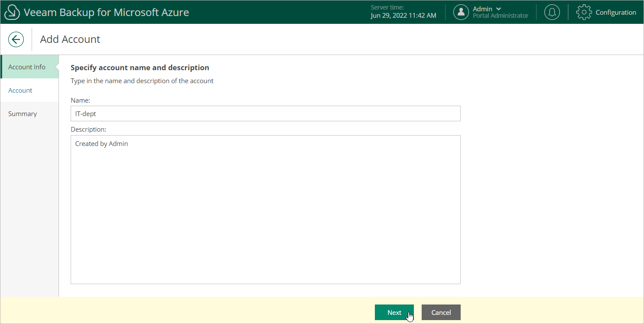Image resolution: width=644 pixels, height=324 pixels.
Task: Cancel adding the account
Action: pyautogui.click(x=441, y=312)
